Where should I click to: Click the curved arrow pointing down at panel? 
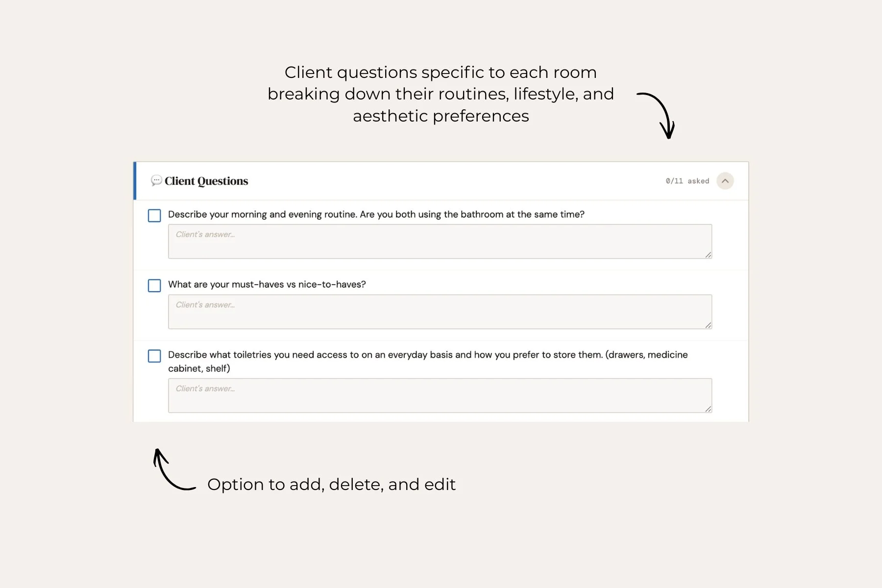coord(659,116)
